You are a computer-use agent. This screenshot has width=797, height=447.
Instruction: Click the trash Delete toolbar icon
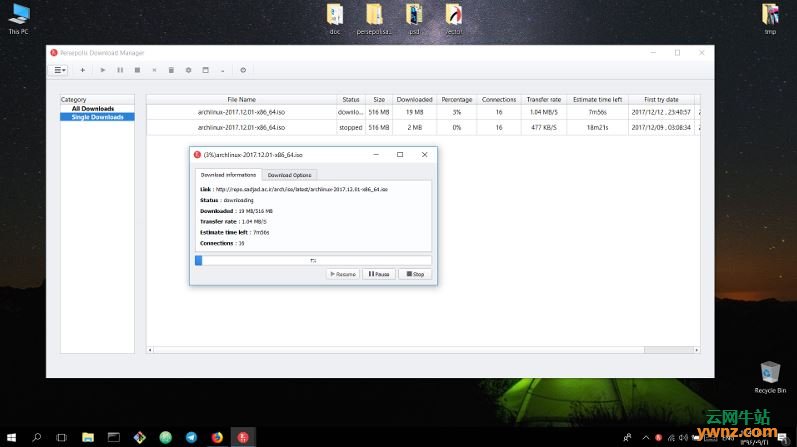pyautogui.click(x=171, y=70)
